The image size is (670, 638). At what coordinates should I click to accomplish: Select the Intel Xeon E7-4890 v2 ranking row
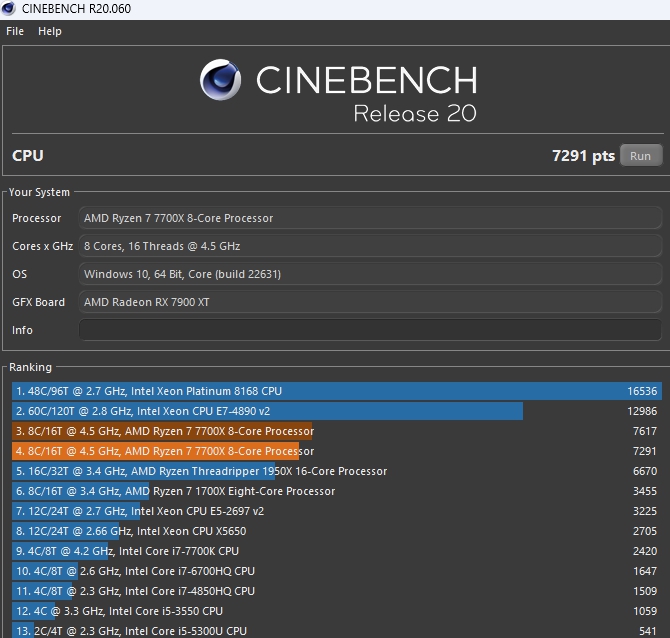(x=337, y=411)
